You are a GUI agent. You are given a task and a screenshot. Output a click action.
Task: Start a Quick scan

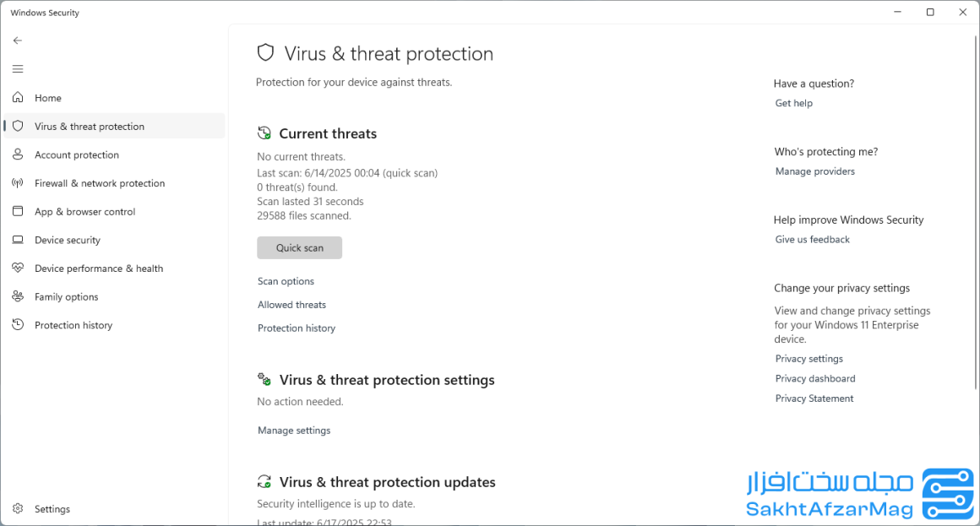[x=299, y=247]
